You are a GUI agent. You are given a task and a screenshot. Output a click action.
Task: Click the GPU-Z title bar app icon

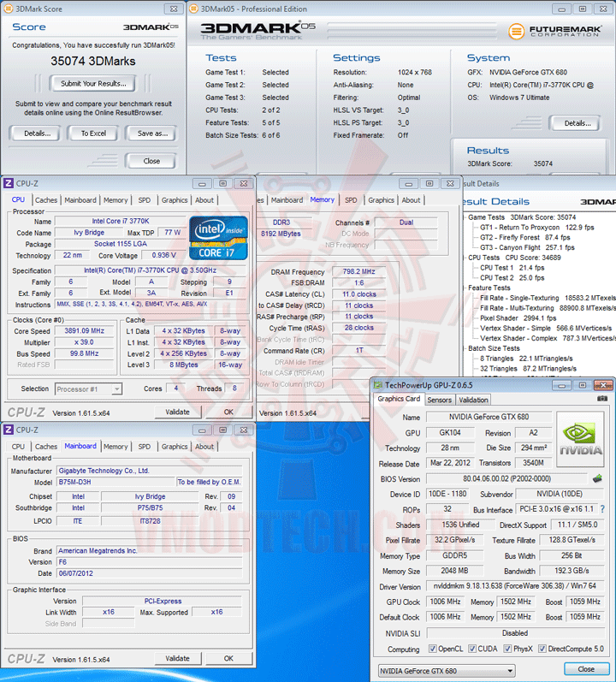[x=378, y=385]
